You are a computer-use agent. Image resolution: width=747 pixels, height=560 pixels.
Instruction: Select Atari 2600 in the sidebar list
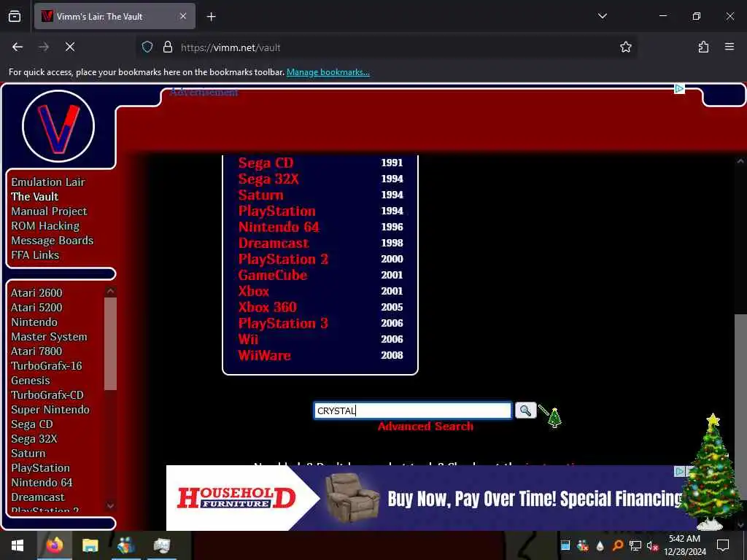tap(36, 293)
